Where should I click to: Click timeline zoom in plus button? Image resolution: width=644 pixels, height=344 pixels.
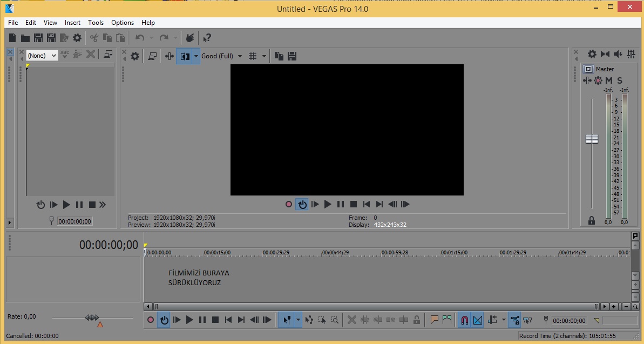pyautogui.click(x=614, y=307)
